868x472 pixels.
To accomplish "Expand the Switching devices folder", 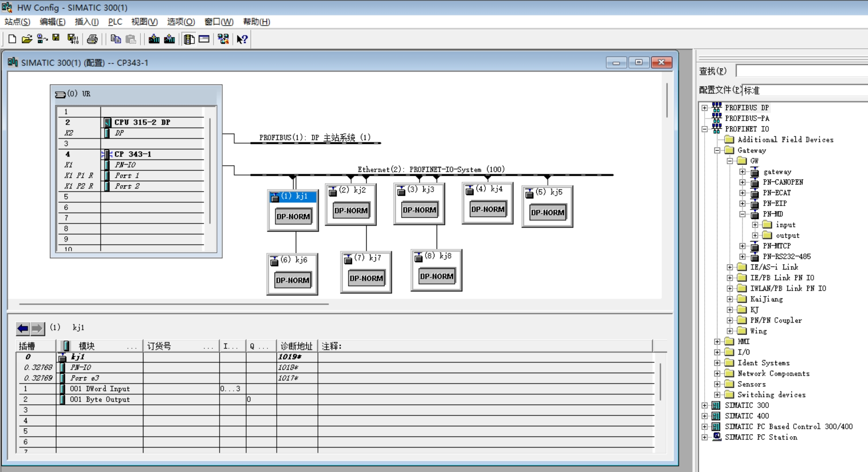I will click(x=717, y=395).
